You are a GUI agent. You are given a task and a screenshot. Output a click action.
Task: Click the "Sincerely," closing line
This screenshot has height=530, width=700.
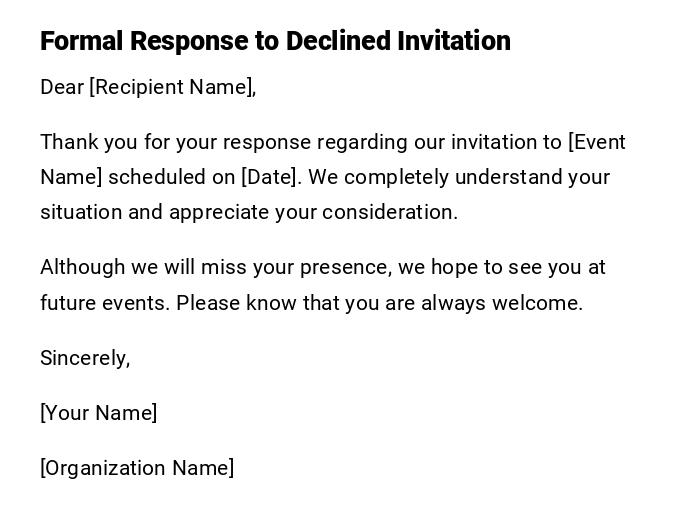(85, 358)
